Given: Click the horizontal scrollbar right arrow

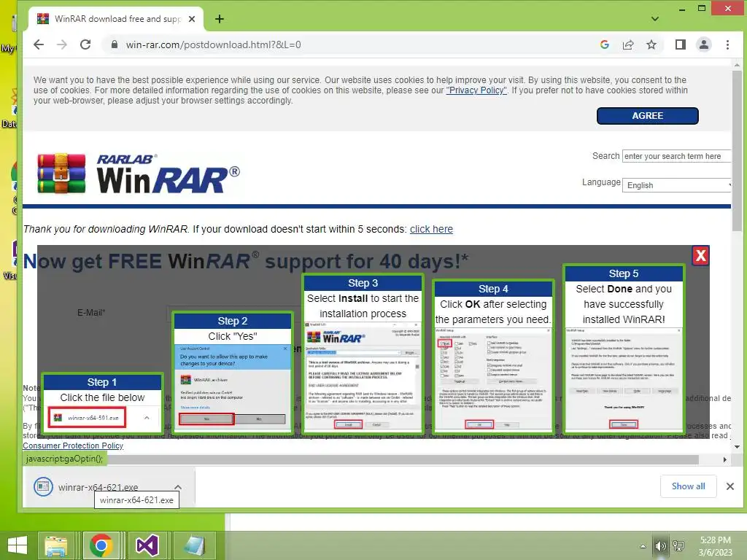Looking at the screenshot, I should click(x=724, y=459).
